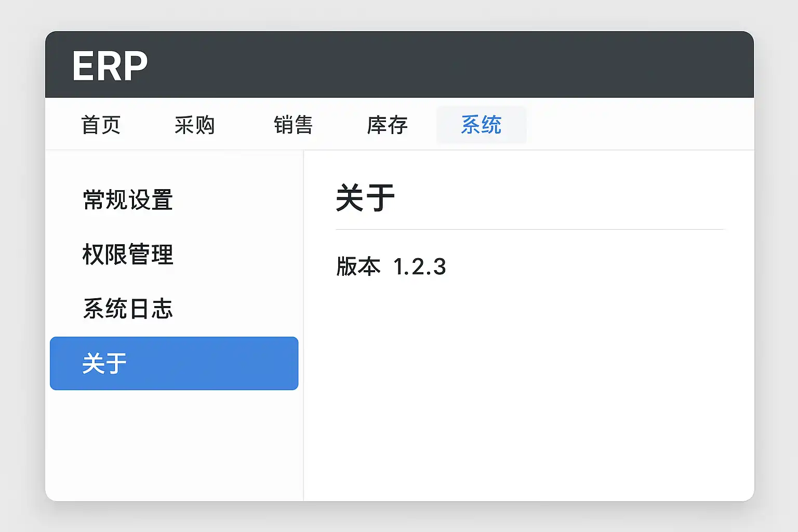Click the ERP logo in header

coord(110,66)
